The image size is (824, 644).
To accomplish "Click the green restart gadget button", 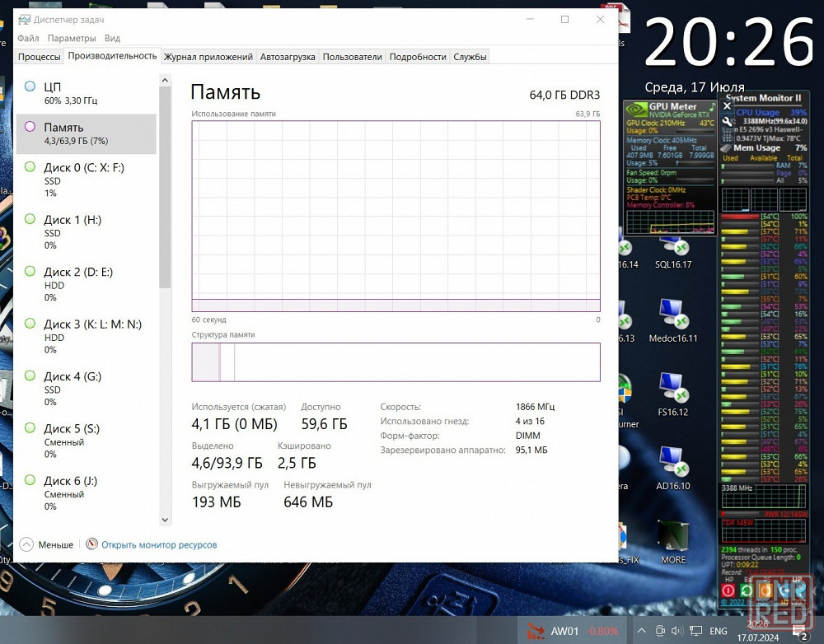I will coord(746,590).
